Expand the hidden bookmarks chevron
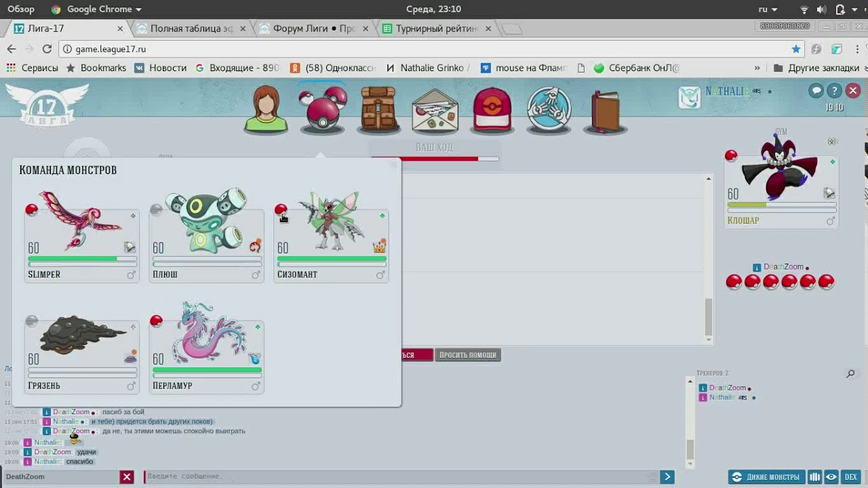 757,68
